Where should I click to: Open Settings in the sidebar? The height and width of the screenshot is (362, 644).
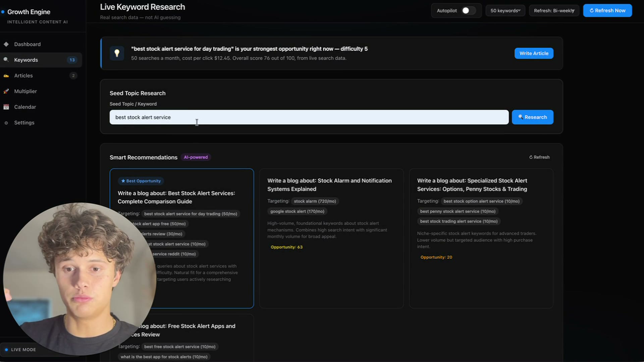point(41,123)
